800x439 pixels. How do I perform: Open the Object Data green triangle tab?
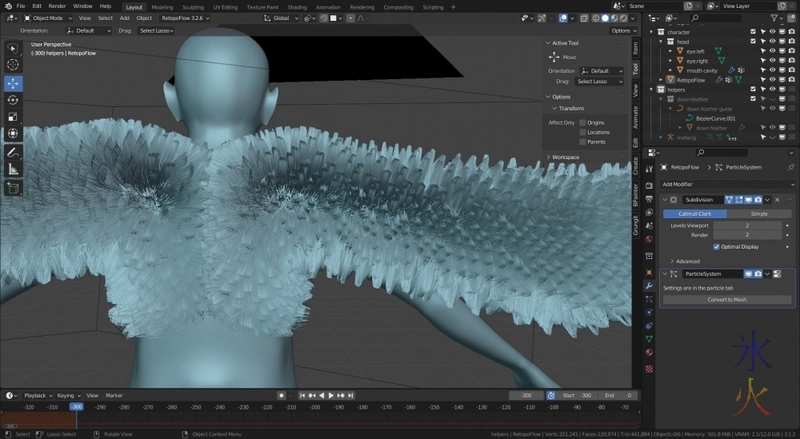coord(649,339)
